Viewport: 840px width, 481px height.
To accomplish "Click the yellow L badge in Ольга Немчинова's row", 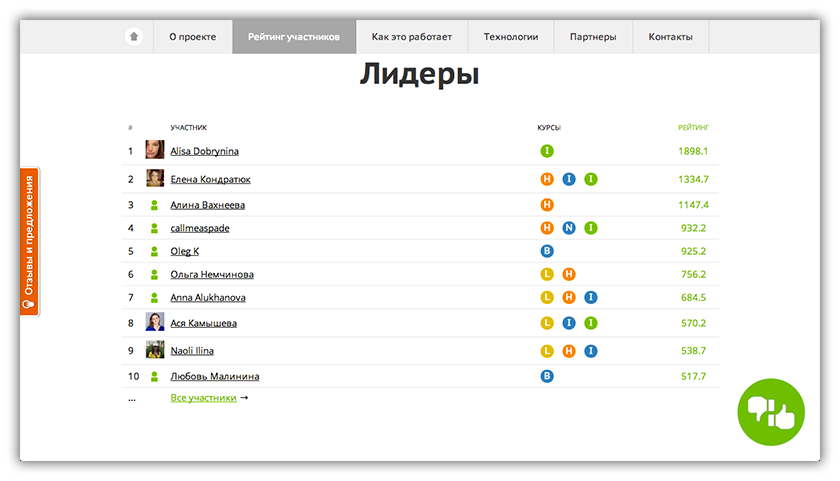I will point(547,274).
